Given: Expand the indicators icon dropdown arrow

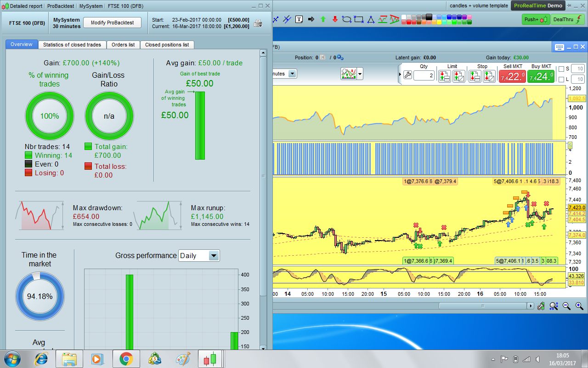Looking at the screenshot, I should click(x=360, y=74).
